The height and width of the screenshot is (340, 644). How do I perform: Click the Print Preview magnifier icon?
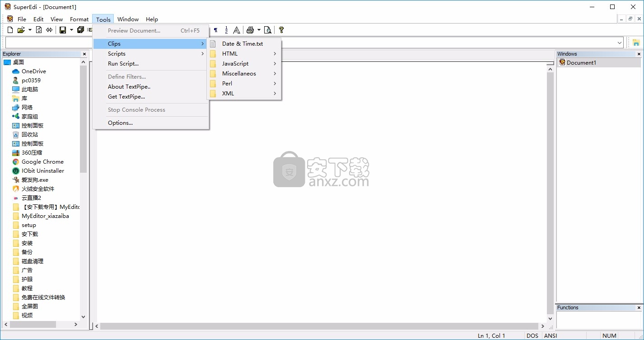coord(268,30)
